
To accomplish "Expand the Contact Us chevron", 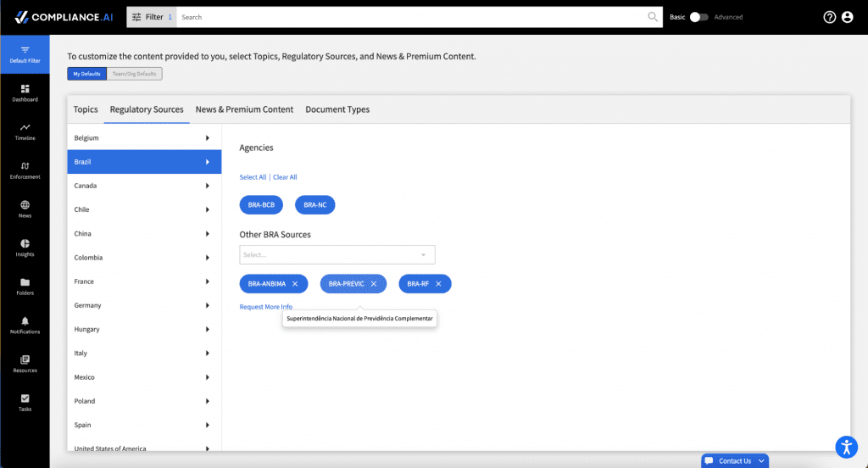I will click(x=761, y=461).
